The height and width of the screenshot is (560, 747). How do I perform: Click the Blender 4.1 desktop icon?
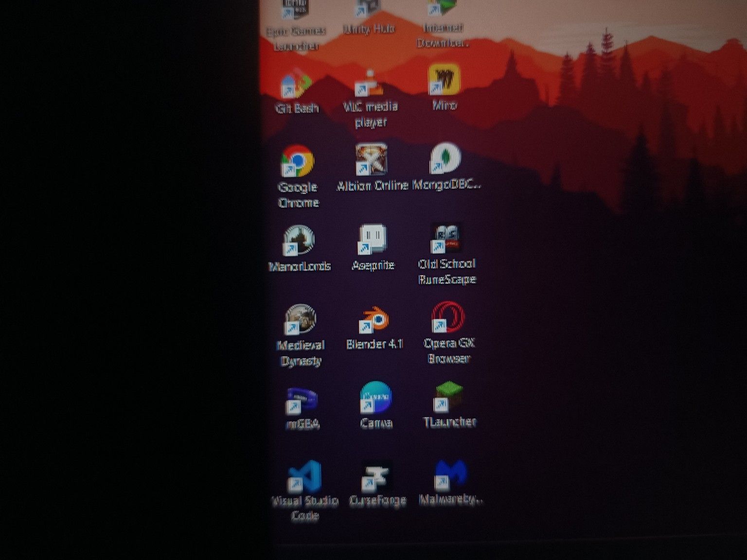pos(374,328)
